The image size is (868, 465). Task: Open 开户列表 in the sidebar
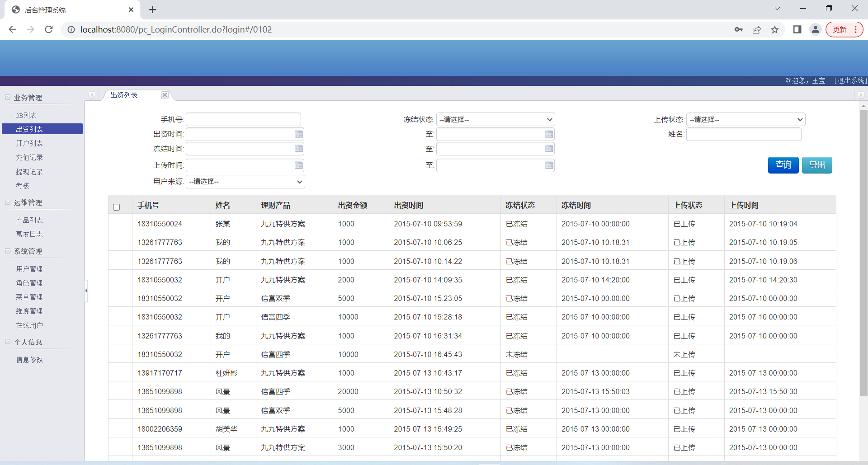pyautogui.click(x=29, y=143)
